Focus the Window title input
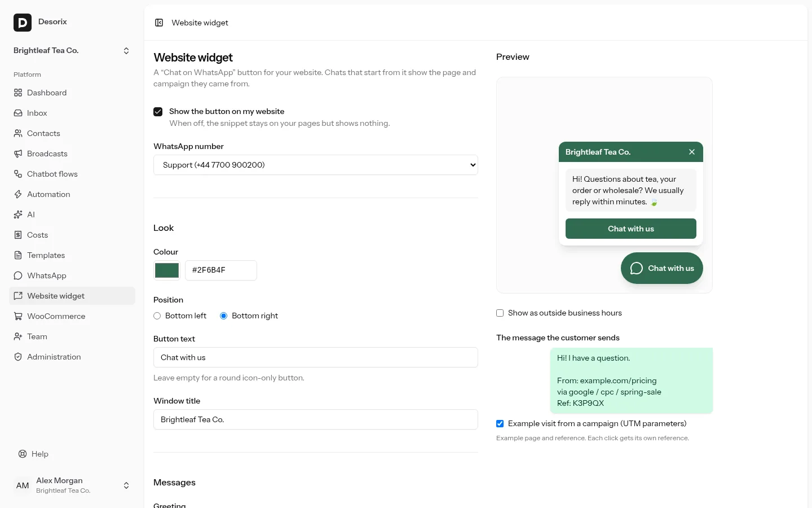 click(x=316, y=419)
